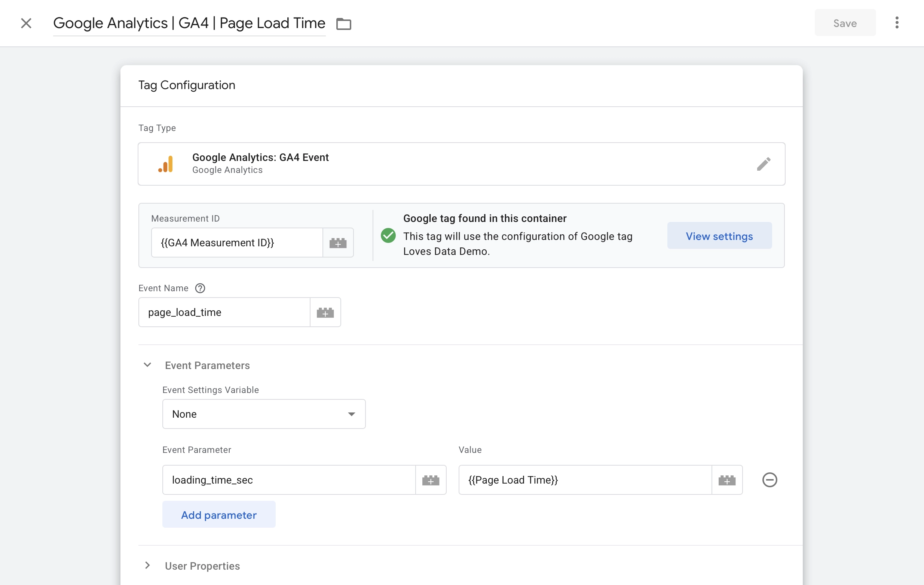924x585 pixels.
Task: Close the tag editor with X icon
Action: coord(26,23)
